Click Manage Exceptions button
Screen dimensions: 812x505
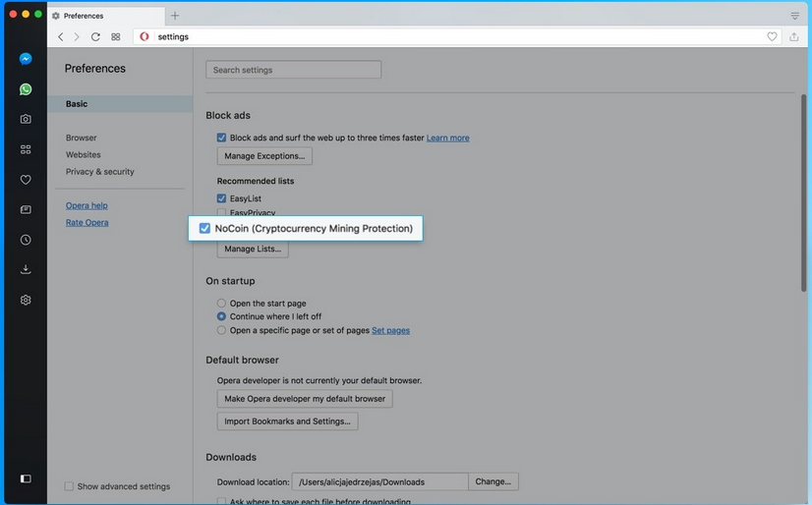click(264, 156)
